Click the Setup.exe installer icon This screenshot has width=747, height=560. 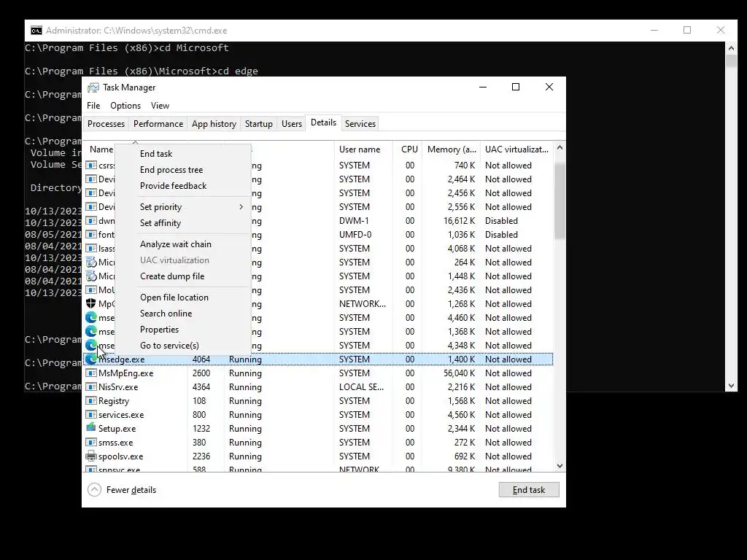[91, 428]
